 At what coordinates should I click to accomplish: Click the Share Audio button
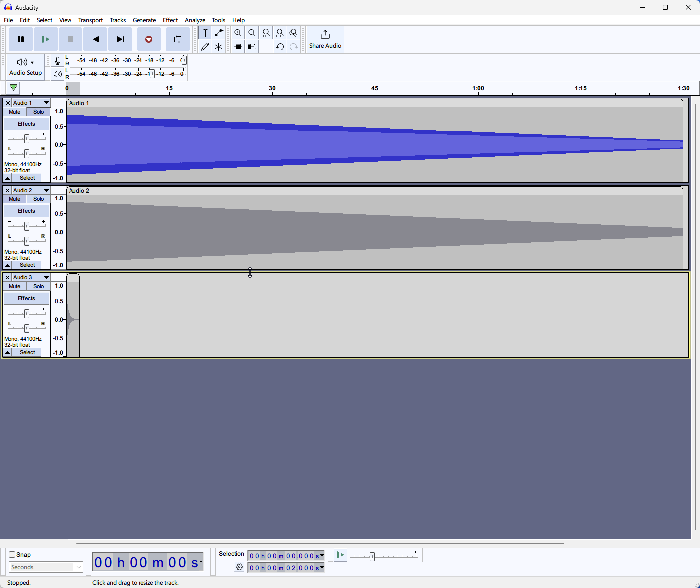tap(325, 39)
